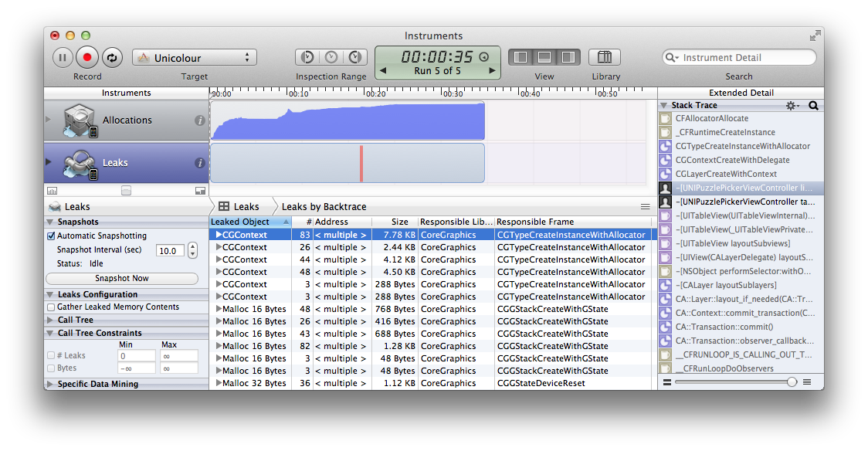
Task: Click the Snapshot Interval value field
Action: pyautogui.click(x=170, y=251)
